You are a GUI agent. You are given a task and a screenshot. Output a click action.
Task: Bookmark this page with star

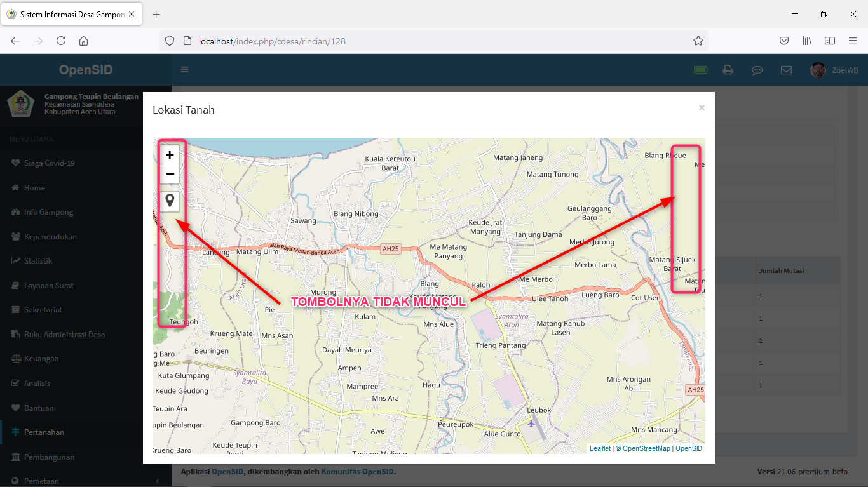(x=698, y=41)
